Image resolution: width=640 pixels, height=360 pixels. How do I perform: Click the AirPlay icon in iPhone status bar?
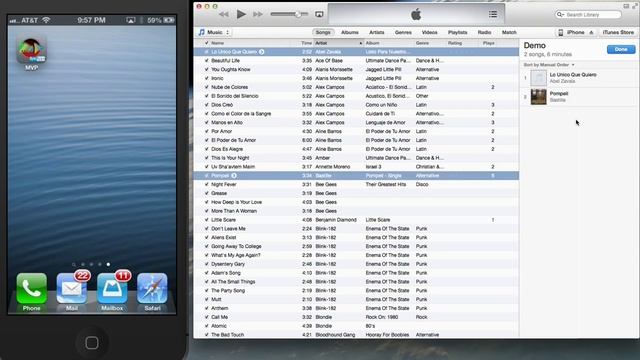tap(131, 20)
